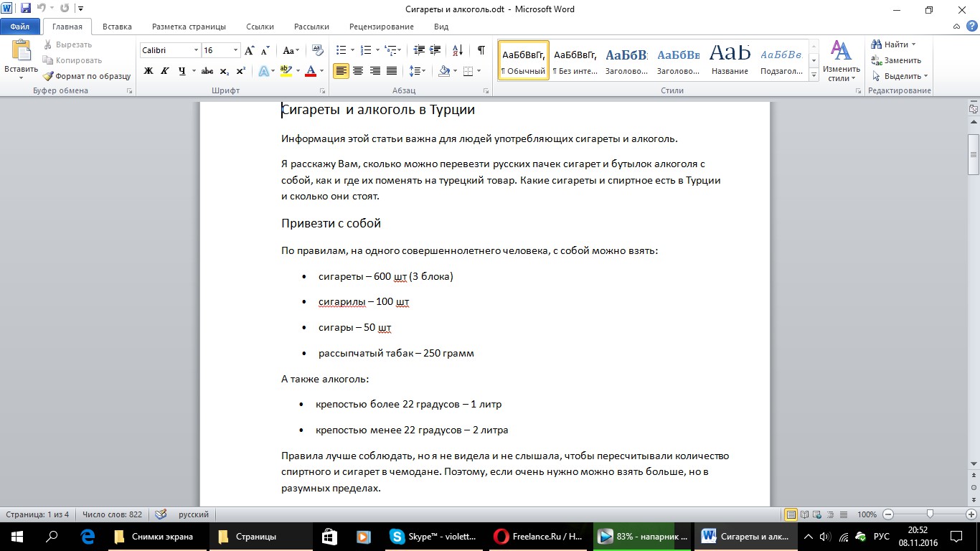This screenshot has width=980, height=551.
Task: Toggle subscript formatting
Action: pyautogui.click(x=224, y=71)
